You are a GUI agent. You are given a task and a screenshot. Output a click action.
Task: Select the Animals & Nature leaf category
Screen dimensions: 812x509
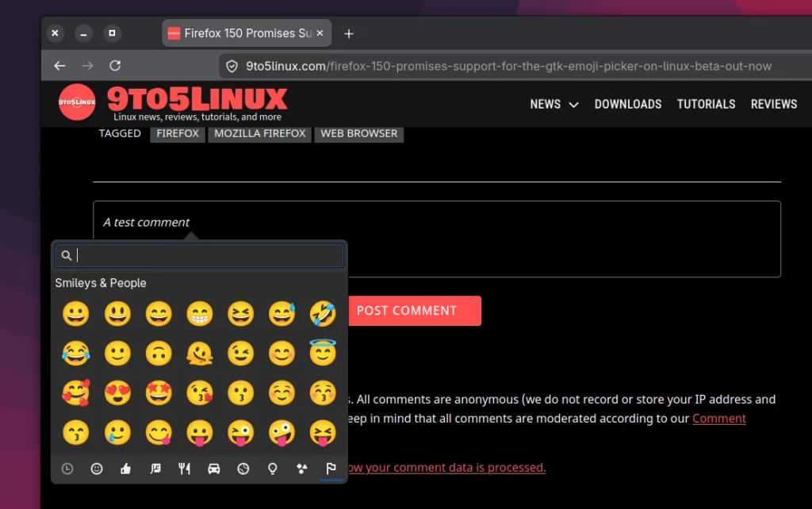click(x=155, y=469)
